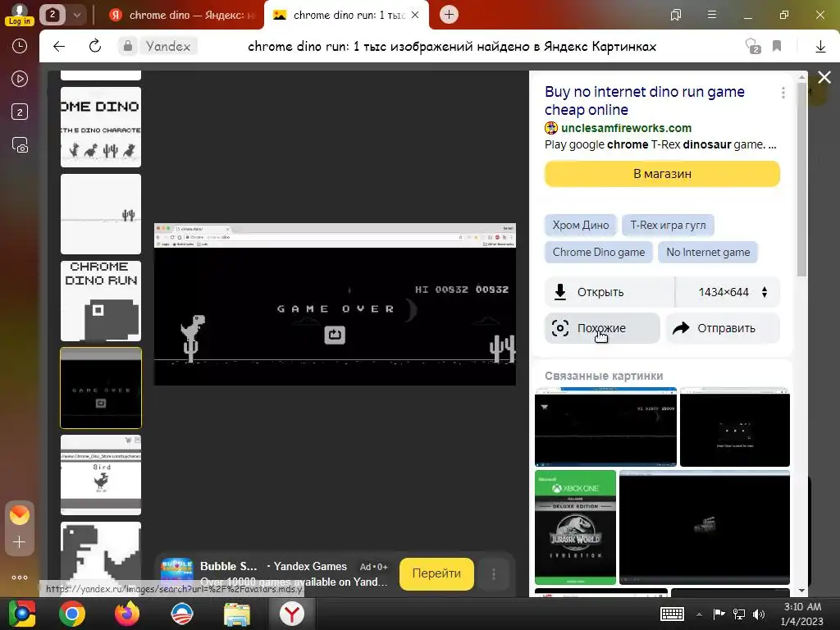The width and height of the screenshot is (840, 630).
Task: Open the bookmarks manager icon in title bar
Action: (676, 15)
